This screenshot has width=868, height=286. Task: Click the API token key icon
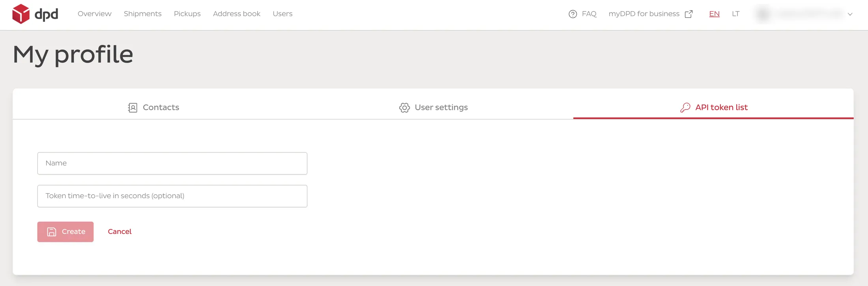click(685, 108)
